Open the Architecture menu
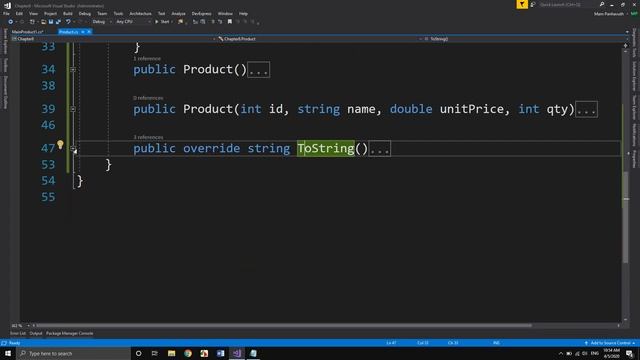640x360 pixels. (140, 14)
